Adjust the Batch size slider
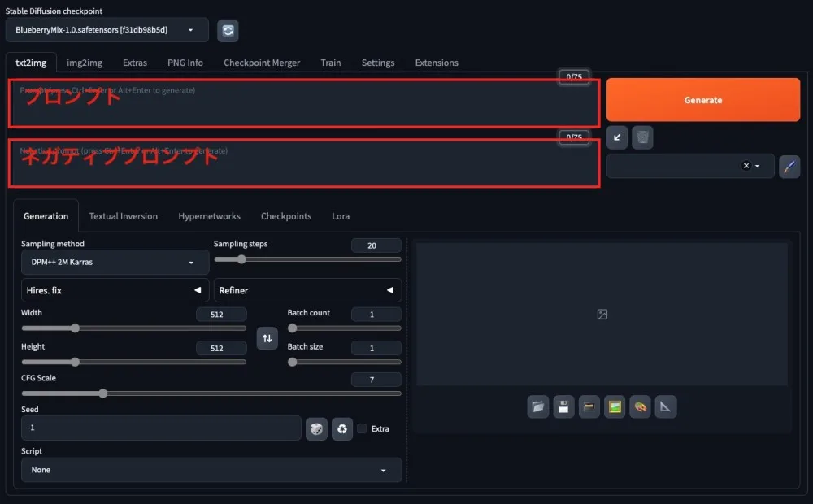The width and height of the screenshot is (813, 504). [344, 362]
